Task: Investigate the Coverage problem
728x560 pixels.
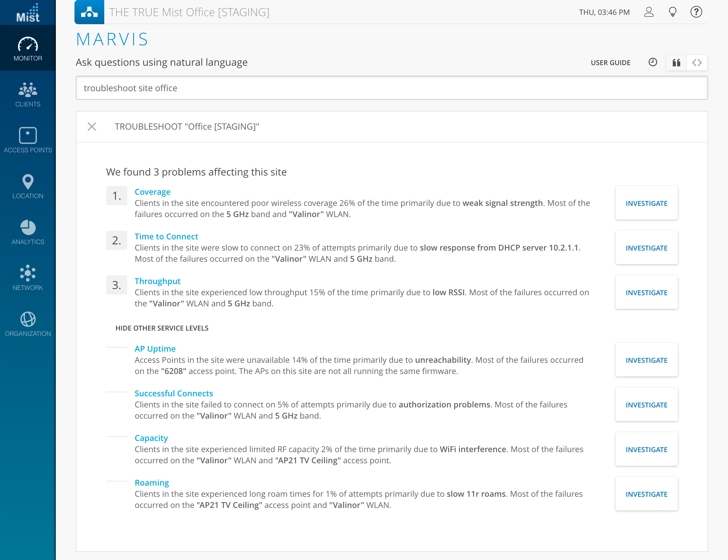Action: 646,203
